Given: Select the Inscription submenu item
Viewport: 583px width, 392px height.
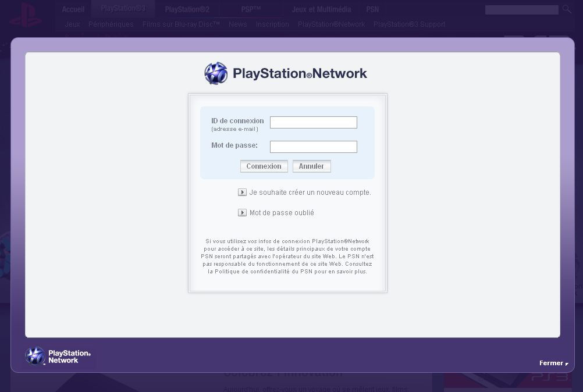Looking at the screenshot, I should (x=272, y=24).
